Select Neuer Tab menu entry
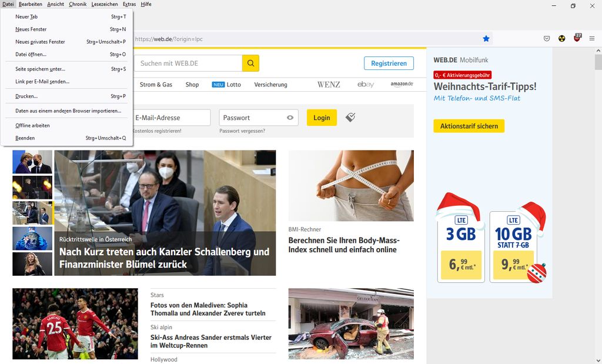Viewport: 602px width, 364px height. 67,16
